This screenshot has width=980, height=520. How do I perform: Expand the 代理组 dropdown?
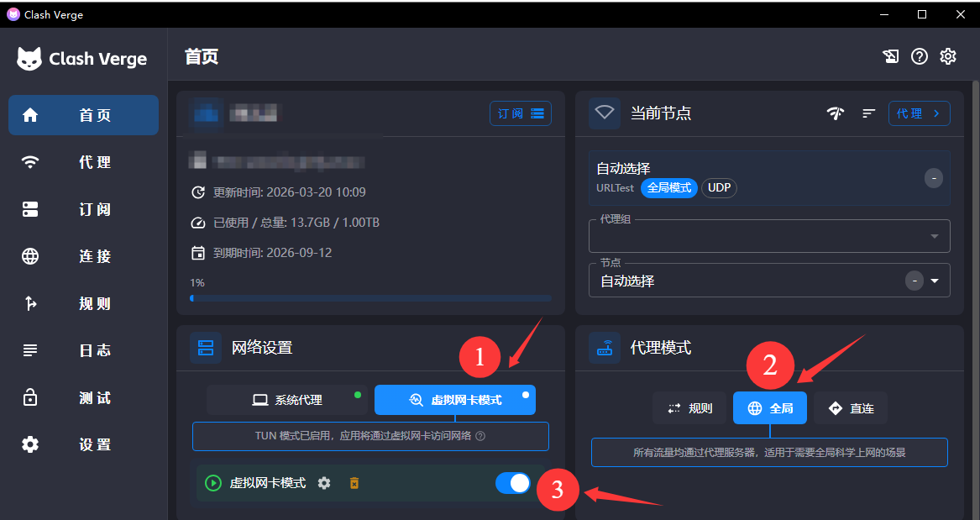tap(934, 237)
